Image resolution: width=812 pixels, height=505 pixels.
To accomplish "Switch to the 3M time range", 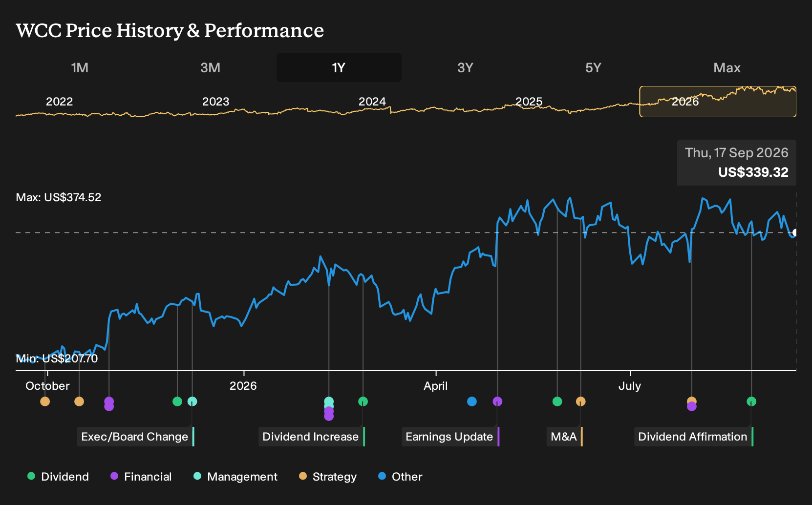I will click(x=211, y=67).
